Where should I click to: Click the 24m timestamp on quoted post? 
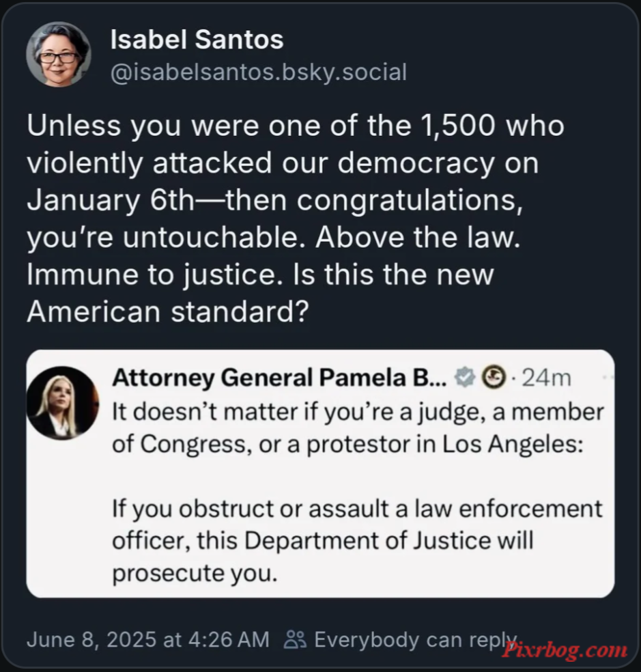pyautogui.click(x=546, y=378)
